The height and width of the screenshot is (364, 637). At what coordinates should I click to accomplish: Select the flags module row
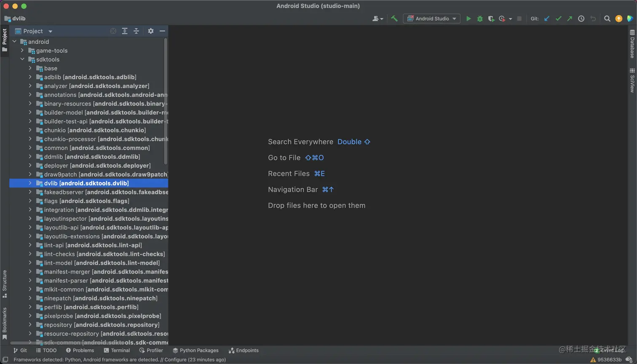(89, 201)
